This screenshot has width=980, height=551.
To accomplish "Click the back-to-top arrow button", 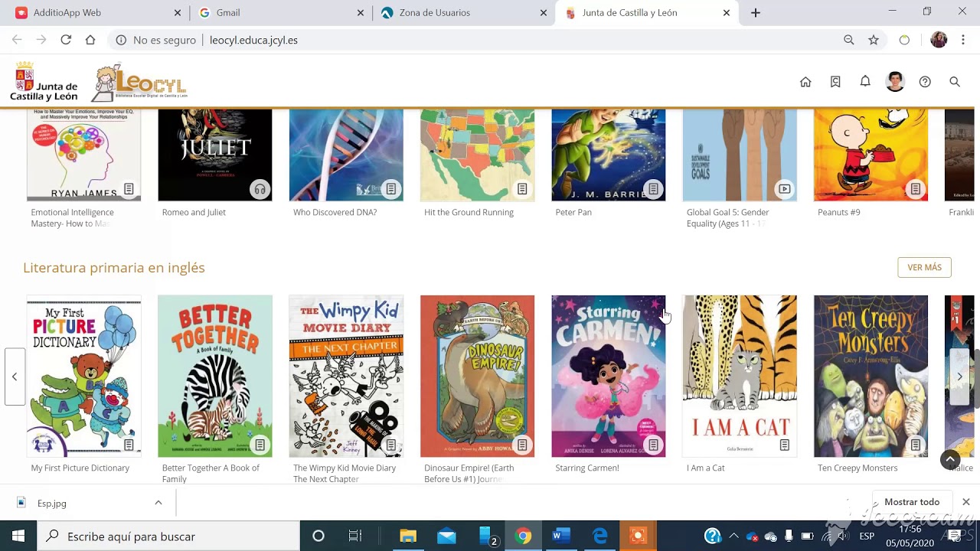I will (950, 459).
